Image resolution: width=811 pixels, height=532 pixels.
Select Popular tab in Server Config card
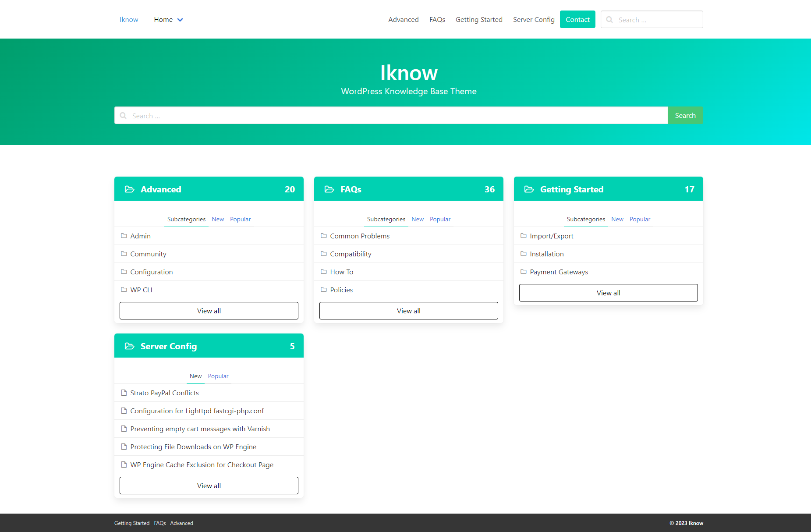tap(218, 376)
